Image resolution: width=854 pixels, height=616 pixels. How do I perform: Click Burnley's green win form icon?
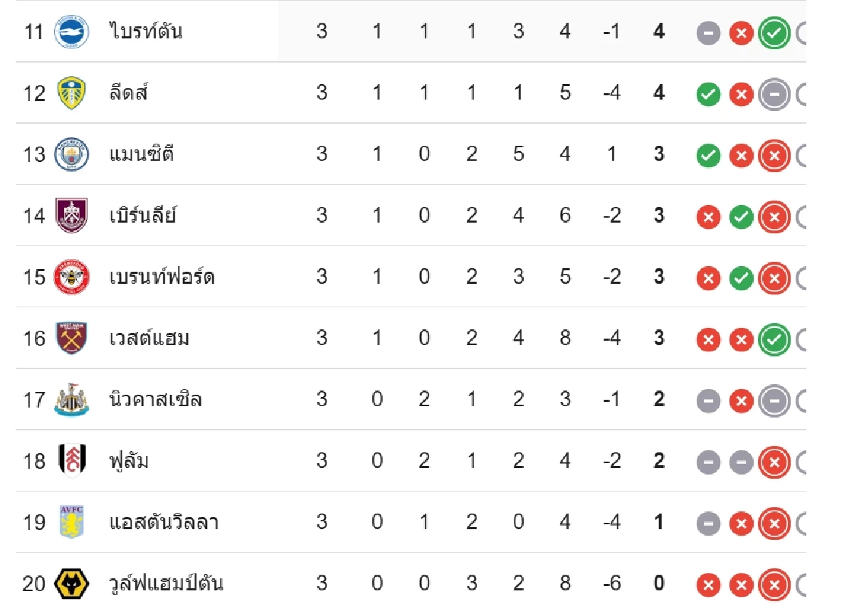[x=741, y=217]
